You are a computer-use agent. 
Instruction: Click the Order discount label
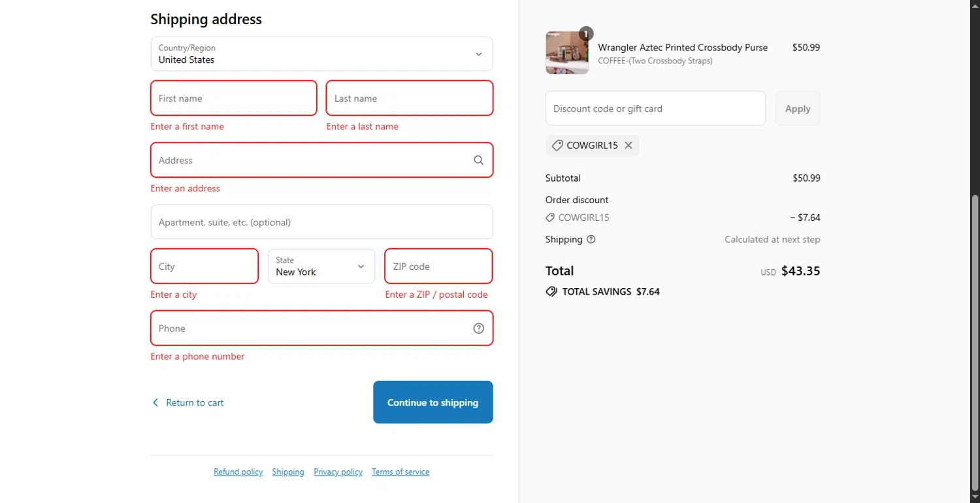pos(577,200)
